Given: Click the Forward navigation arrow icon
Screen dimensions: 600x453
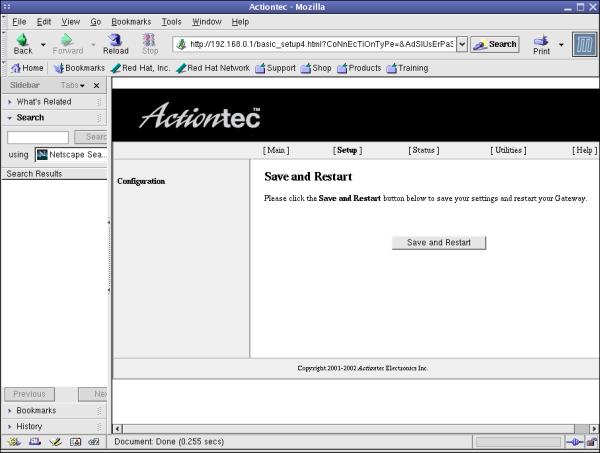Looking at the screenshot, I should click(67, 40).
